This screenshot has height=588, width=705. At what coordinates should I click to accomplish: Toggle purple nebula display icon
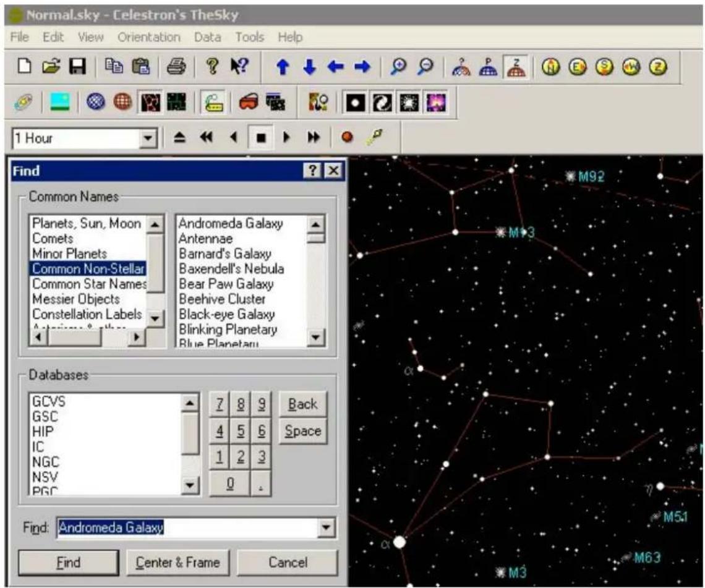[436, 103]
